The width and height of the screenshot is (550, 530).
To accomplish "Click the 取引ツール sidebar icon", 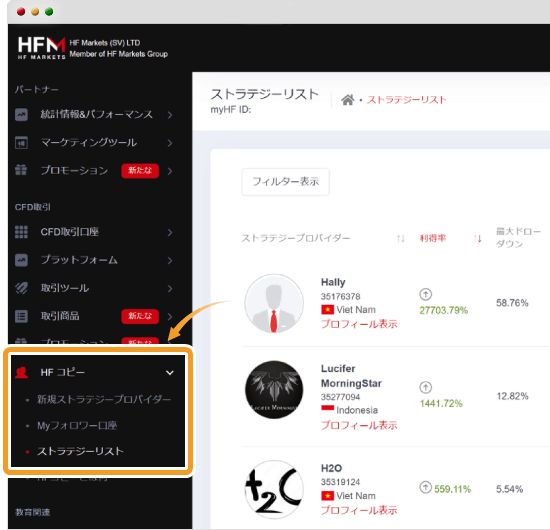I will (x=21, y=288).
